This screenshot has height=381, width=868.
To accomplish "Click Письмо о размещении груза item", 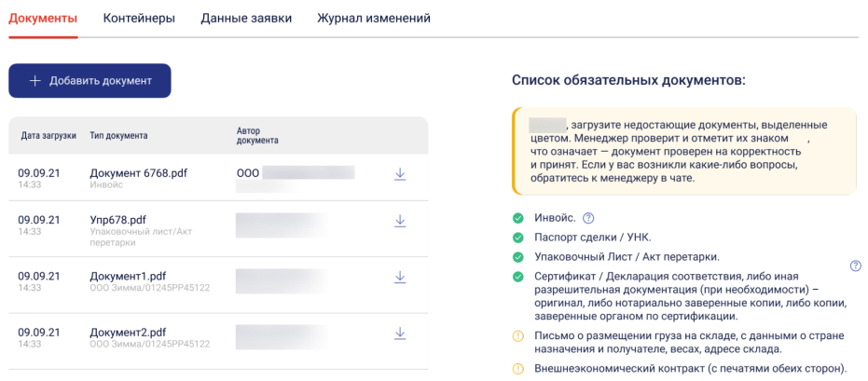I will (689, 342).
